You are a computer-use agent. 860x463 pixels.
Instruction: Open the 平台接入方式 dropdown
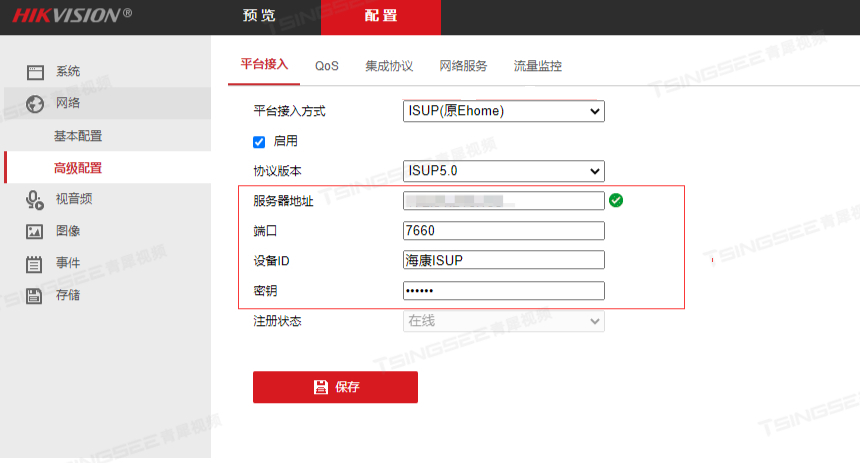(503, 111)
